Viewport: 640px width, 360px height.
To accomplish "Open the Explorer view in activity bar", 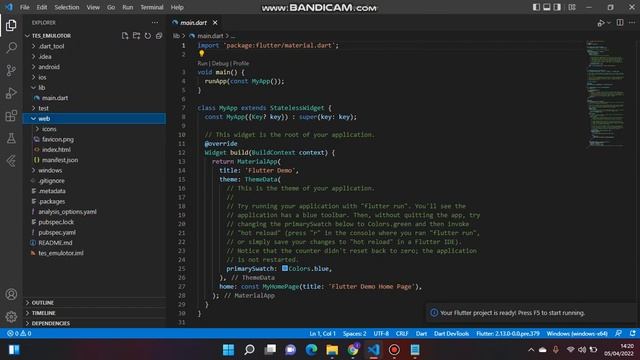I will (11, 25).
